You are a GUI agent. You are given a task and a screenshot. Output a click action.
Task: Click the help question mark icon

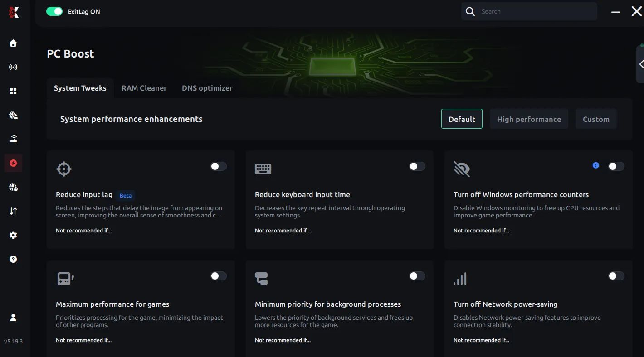tap(13, 259)
